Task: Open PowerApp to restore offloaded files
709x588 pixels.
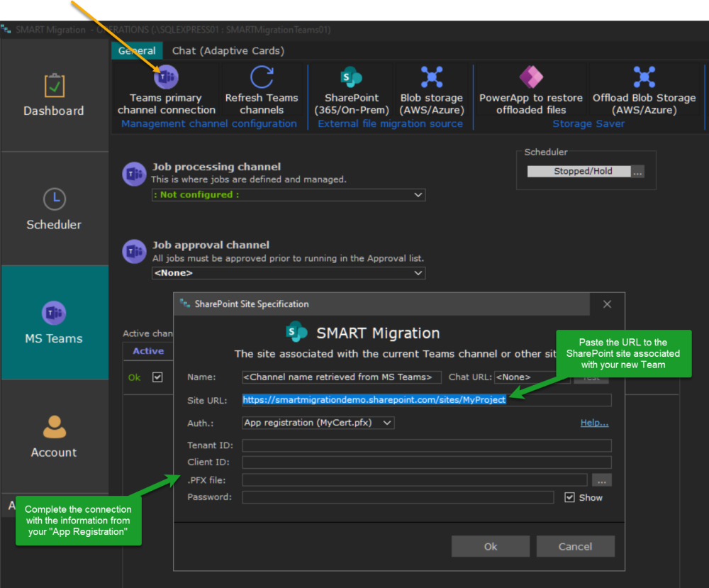Action: pos(531,90)
